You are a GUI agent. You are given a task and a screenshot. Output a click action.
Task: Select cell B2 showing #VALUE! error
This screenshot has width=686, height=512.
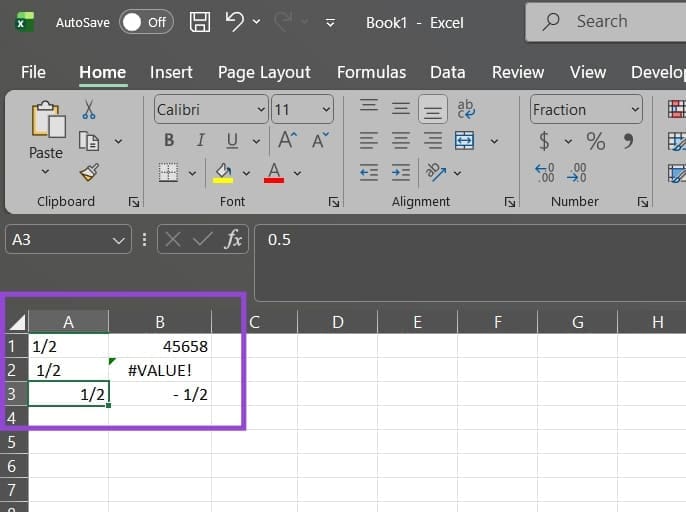160,370
